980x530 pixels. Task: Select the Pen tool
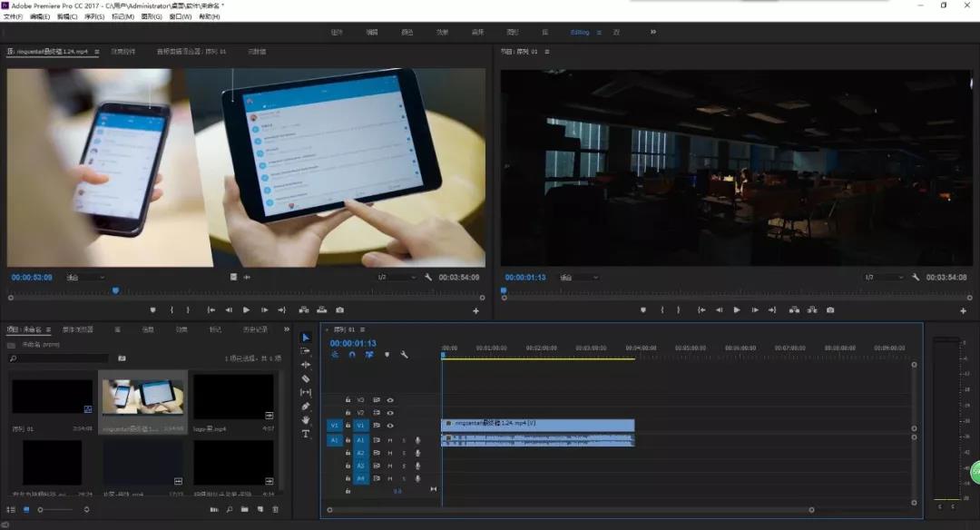(306, 406)
